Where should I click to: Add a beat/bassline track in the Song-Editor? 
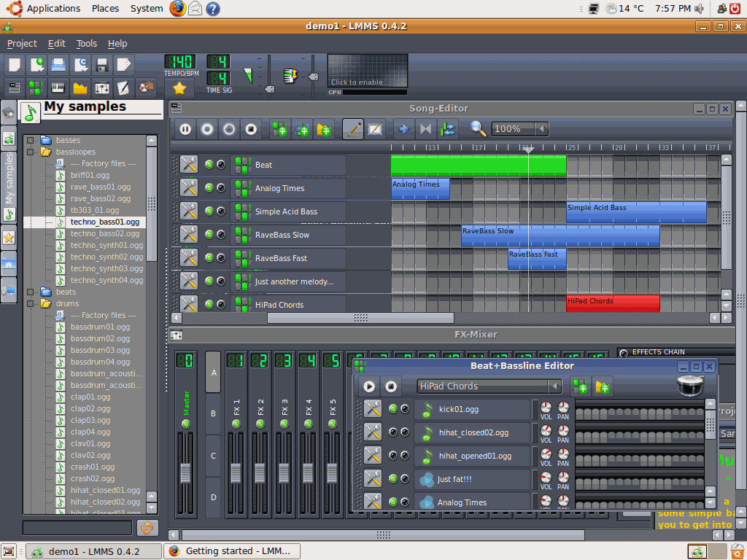(279, 129)
